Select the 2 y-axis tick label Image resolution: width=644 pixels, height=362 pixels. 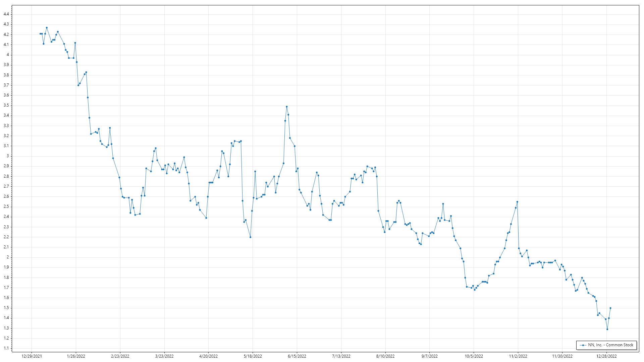[8, 257]
